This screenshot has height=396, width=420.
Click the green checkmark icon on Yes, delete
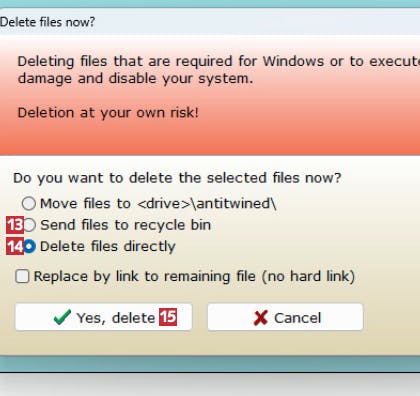coord(62,317)
